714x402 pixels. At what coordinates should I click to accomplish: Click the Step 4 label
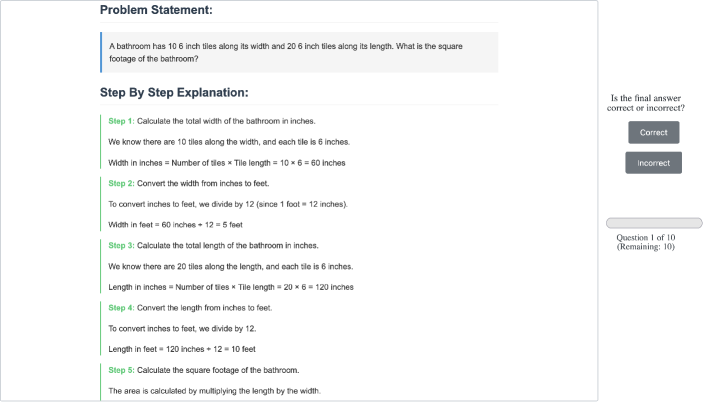[121, 307]
